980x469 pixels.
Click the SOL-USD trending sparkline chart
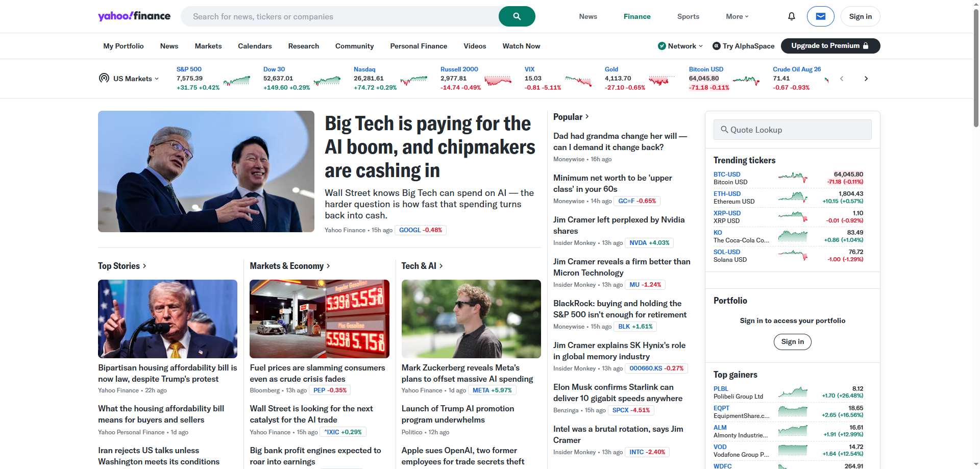[793, 255]
